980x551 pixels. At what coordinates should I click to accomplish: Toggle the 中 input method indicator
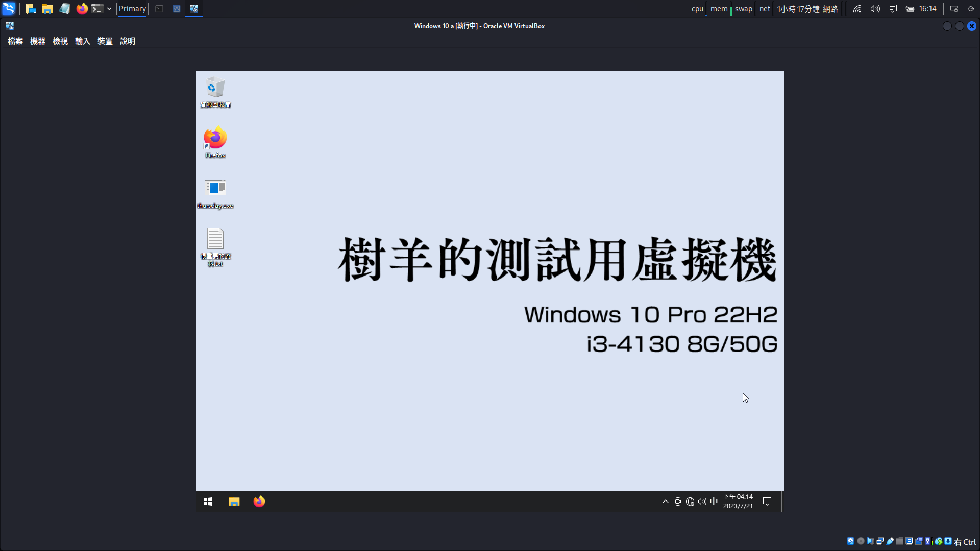[713, 502]
